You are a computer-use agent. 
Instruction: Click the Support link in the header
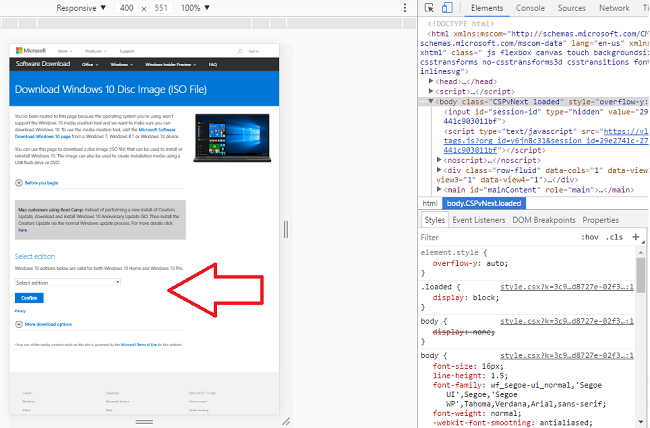(126, 51)
